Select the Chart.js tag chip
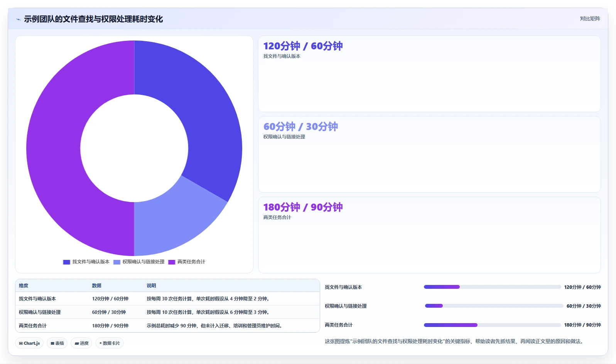Screen dimensions: 616x364 29,343
